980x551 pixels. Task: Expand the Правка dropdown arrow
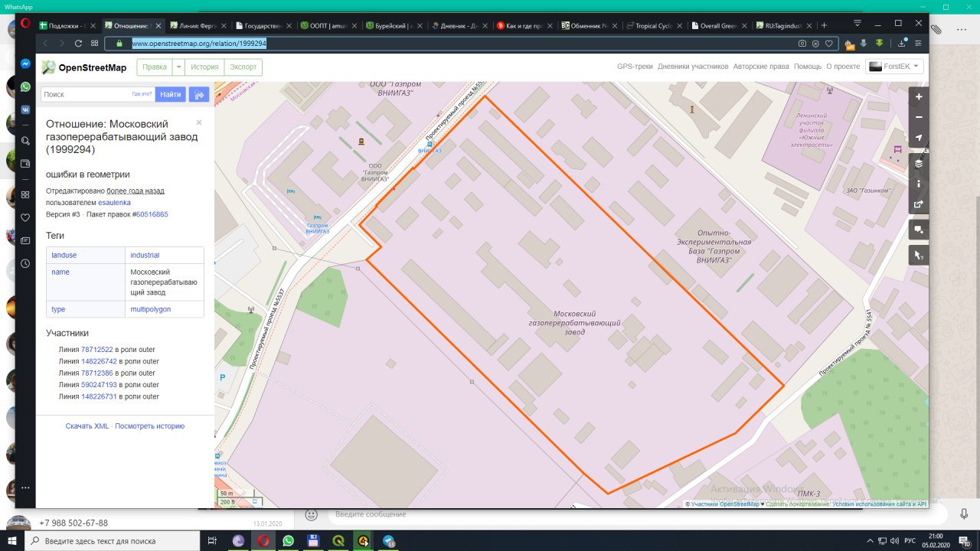coord(179,67)
